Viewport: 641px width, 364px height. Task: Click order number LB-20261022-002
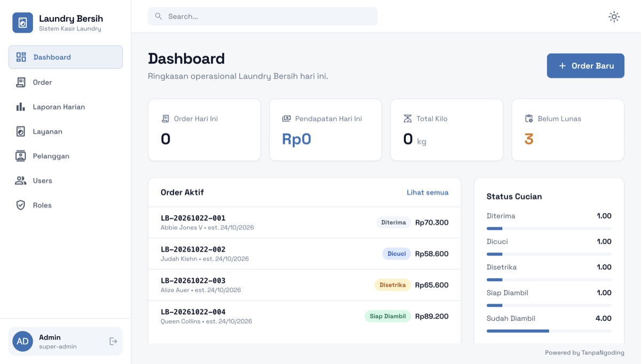pyautogui.click(x=193, y=249)
